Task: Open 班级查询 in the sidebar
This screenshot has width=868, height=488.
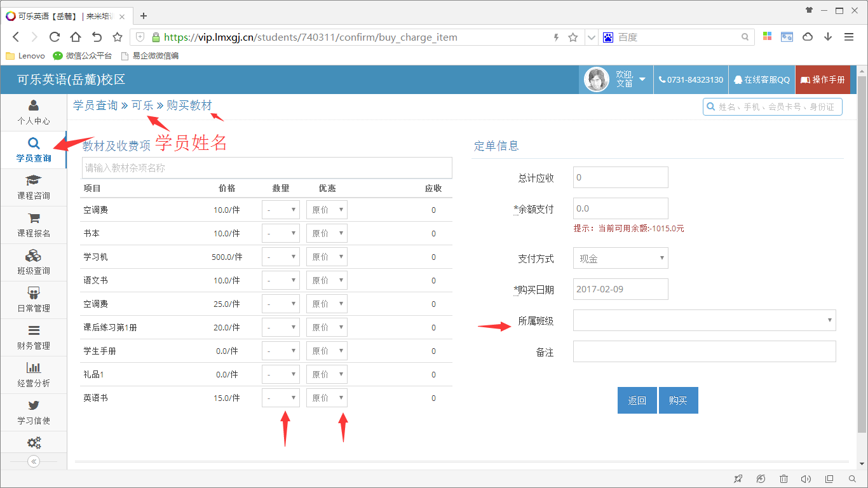Action: [x=34, y=262]
